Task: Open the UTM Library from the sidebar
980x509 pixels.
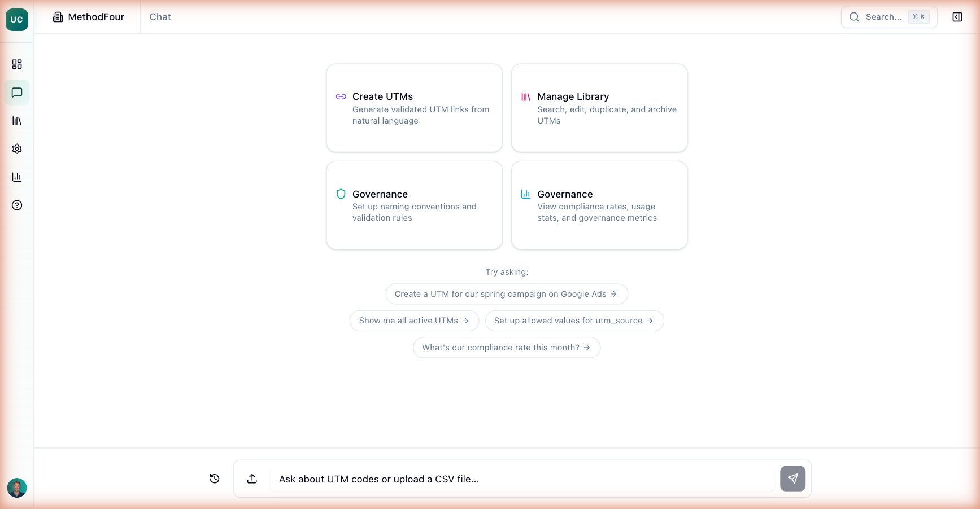Action: [17, 121]
